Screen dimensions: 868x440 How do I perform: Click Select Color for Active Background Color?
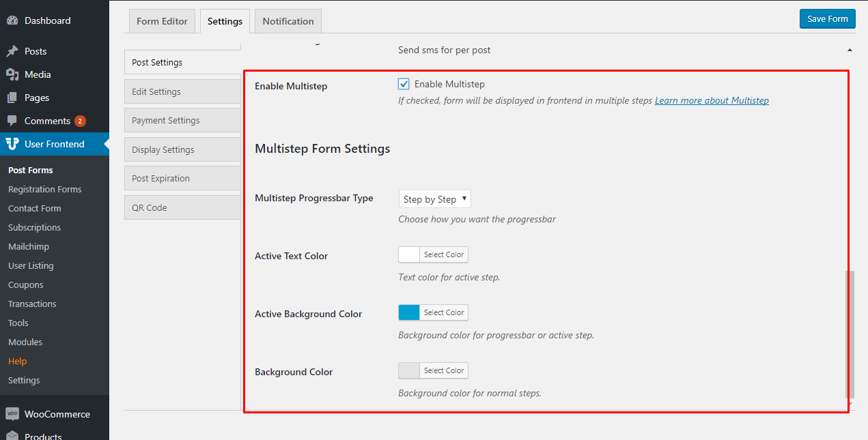444,312
